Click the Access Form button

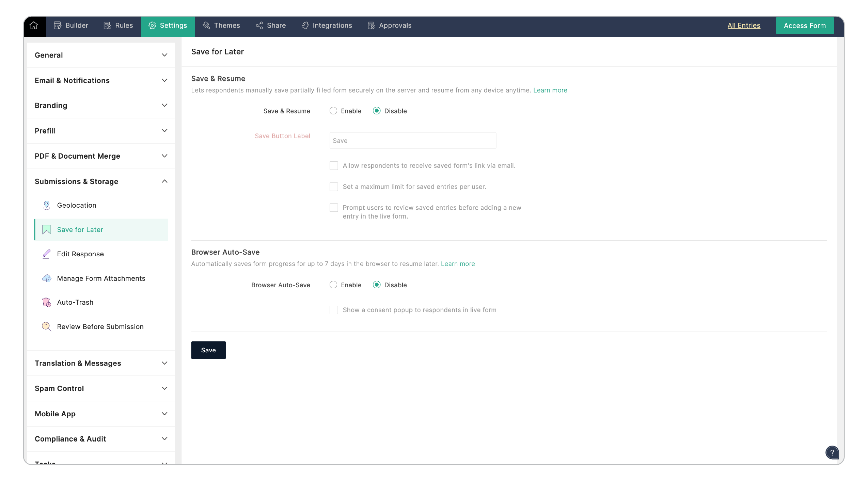coord(804,26)
